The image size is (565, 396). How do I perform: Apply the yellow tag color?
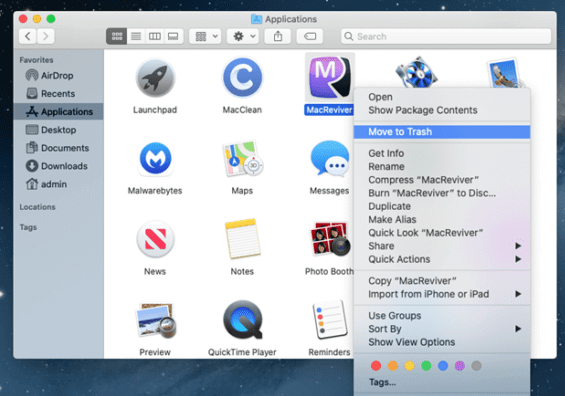pos(409,366)
